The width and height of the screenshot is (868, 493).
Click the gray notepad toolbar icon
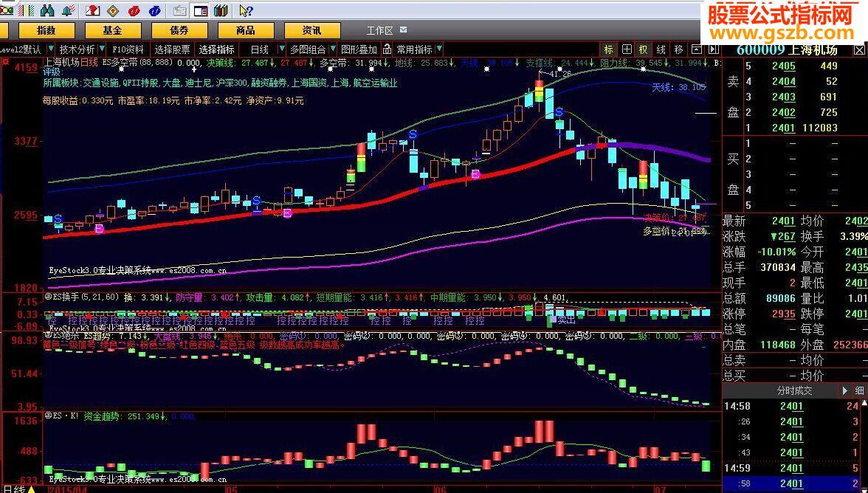(179, 10)
